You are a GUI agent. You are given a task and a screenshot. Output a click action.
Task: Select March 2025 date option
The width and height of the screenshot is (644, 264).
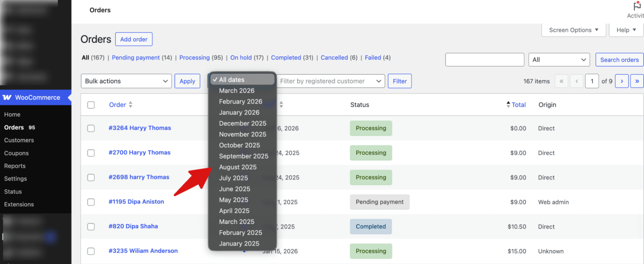[x=236, y=222]
